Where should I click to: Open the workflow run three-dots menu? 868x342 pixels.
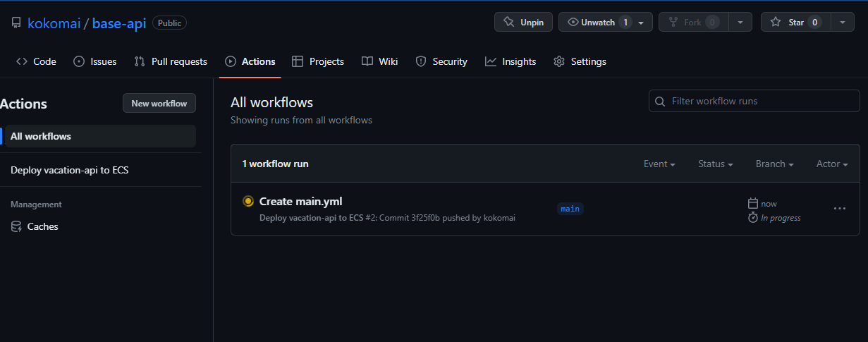pos(840,209)
